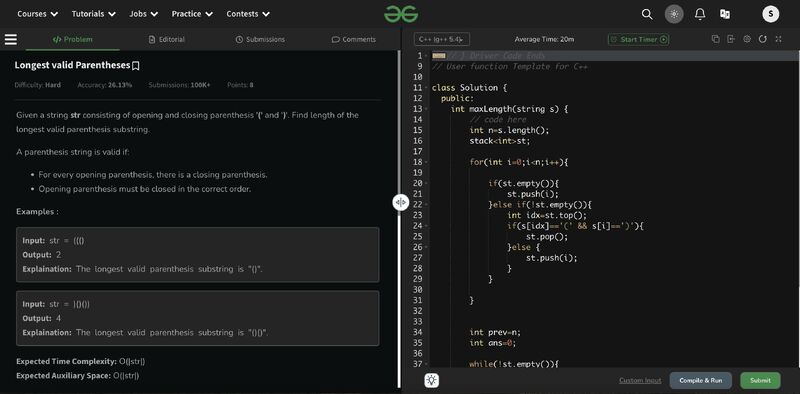Click the Compile & Run button
This screenshot has width=800, height=394.
coord(701,381)
